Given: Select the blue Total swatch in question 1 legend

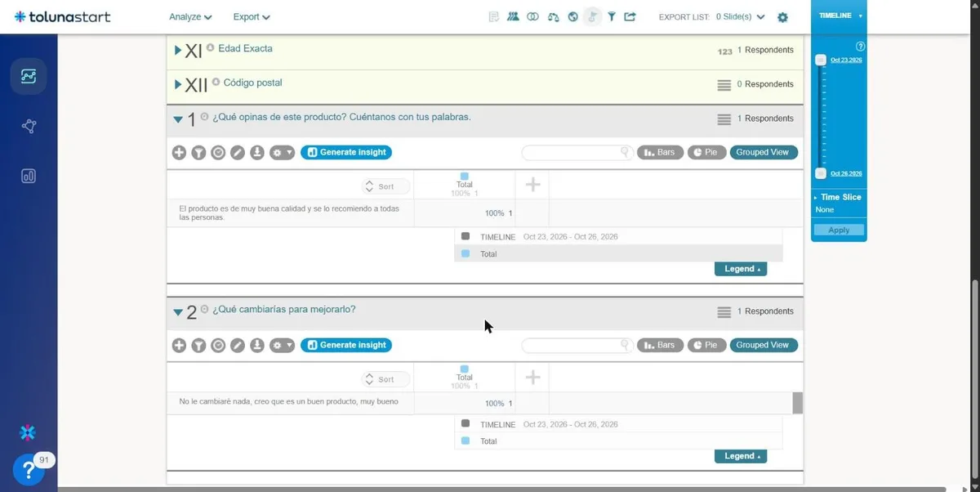Looking at the screenshot, I should pos(465,253).
